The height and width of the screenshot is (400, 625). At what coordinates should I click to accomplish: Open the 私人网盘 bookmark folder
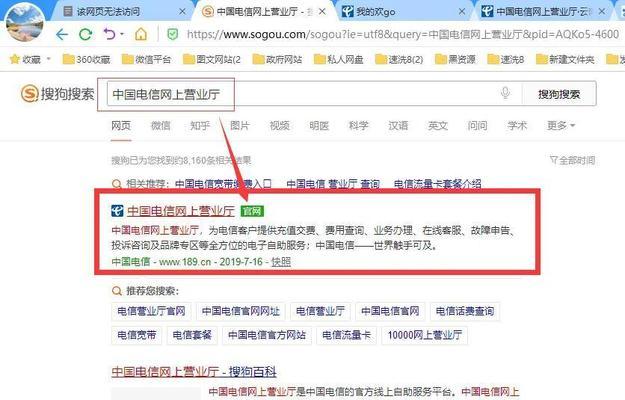click(339, 59)
